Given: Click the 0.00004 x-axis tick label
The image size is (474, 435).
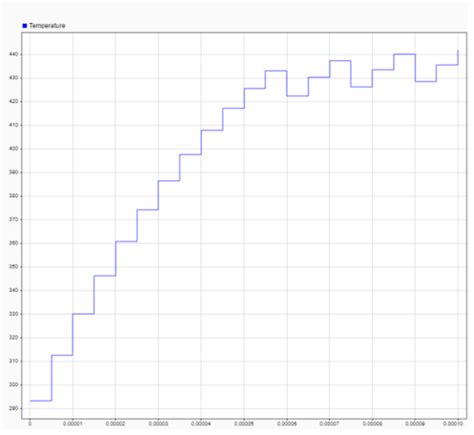Looking at the screenshot, I should click(x=201, y=424).
